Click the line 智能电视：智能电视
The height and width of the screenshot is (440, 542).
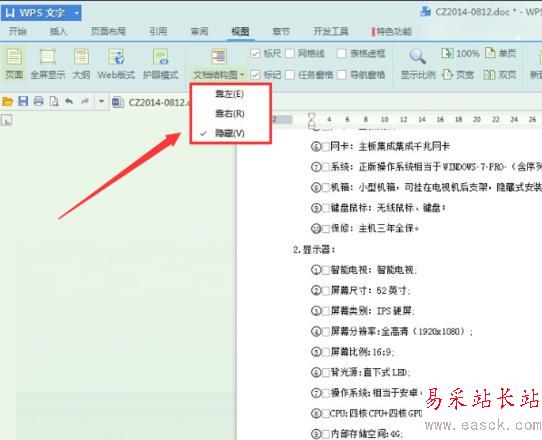pyautogui.click(x=364, y=270)
